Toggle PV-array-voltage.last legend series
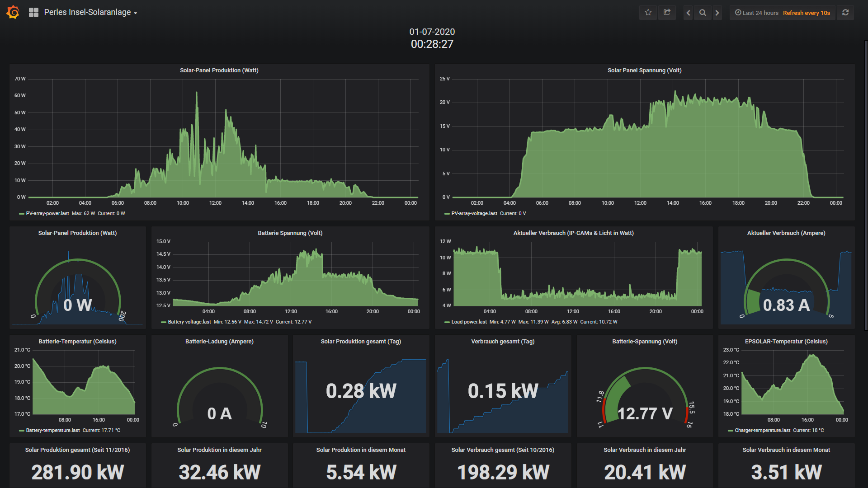The height and width of the screenshot is (488, 868). tap(474, 213)
